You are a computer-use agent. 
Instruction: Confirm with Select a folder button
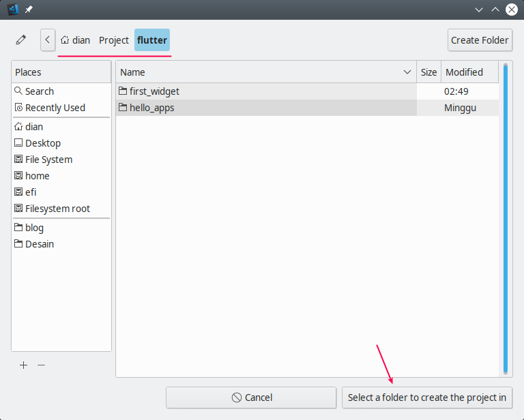click(426, 397)
